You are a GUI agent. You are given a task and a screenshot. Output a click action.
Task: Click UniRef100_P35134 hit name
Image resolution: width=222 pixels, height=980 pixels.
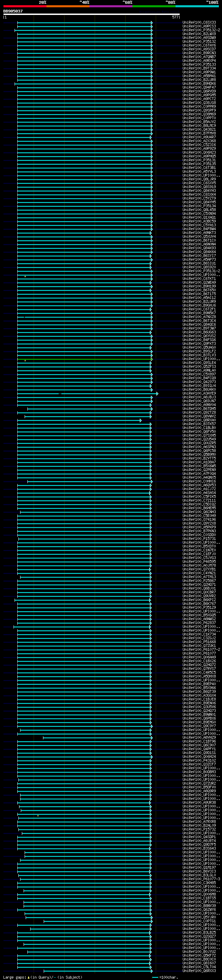pyautogui.click(x=199, y=206)
